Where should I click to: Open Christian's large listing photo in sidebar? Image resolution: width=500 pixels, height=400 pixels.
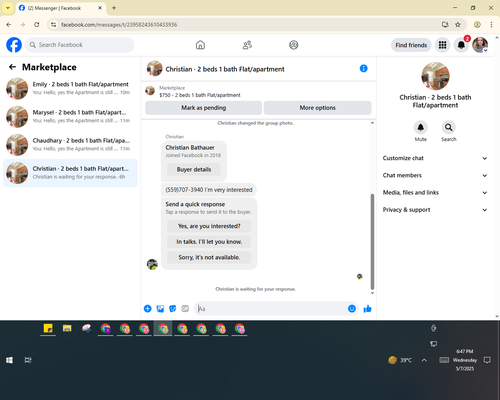click(435, 76)
